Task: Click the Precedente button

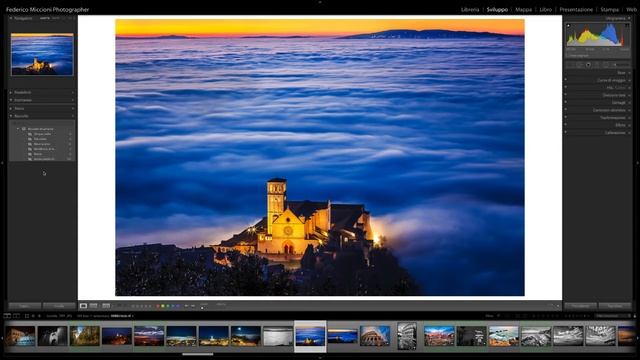Action: coord(580,306)
